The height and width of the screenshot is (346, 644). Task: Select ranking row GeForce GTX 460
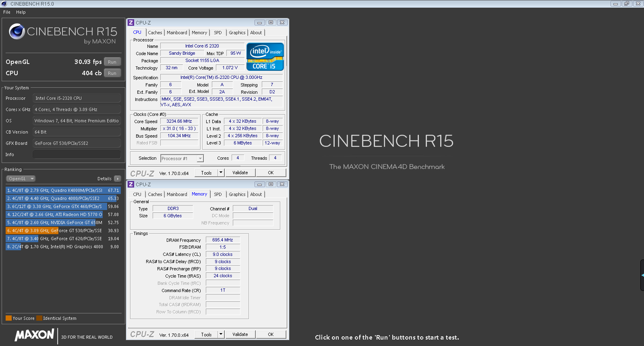pyautogui.click(x=63, y=206)
